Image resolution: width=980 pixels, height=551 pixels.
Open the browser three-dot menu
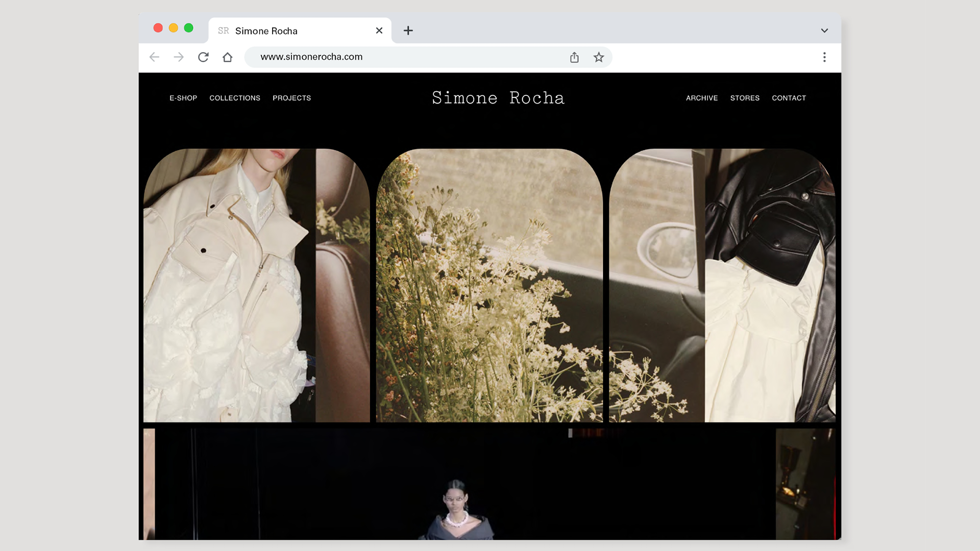pos(824,57)
